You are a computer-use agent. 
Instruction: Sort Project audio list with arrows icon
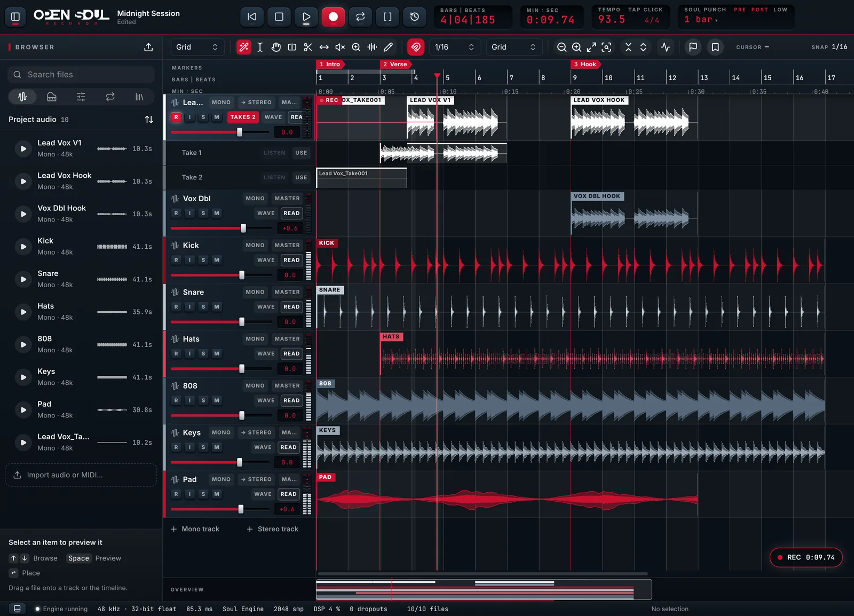(x=149, y=120)
